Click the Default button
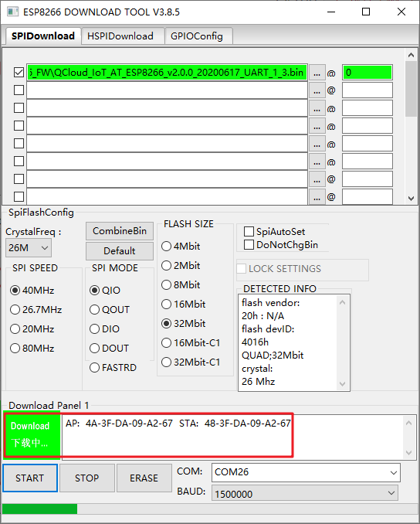The width and height of the screenshot is (420, 524). pyautogui.click(x=120, y=250)
